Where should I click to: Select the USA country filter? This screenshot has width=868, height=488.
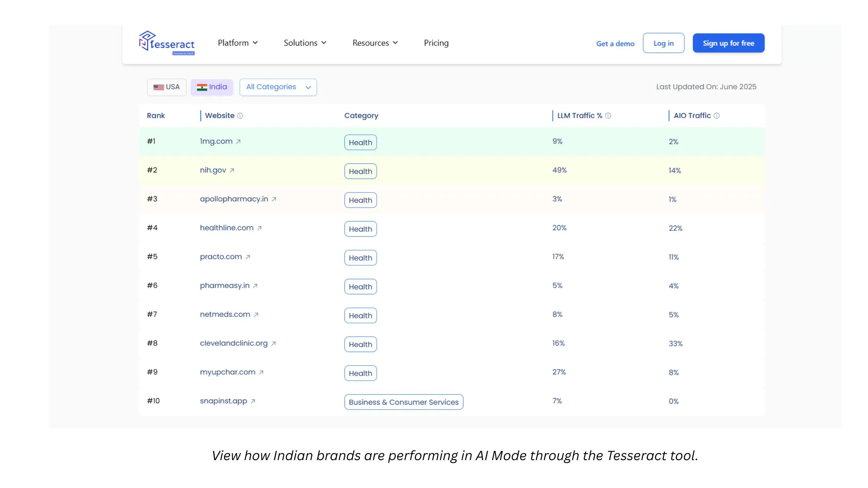tap(167, 87)
